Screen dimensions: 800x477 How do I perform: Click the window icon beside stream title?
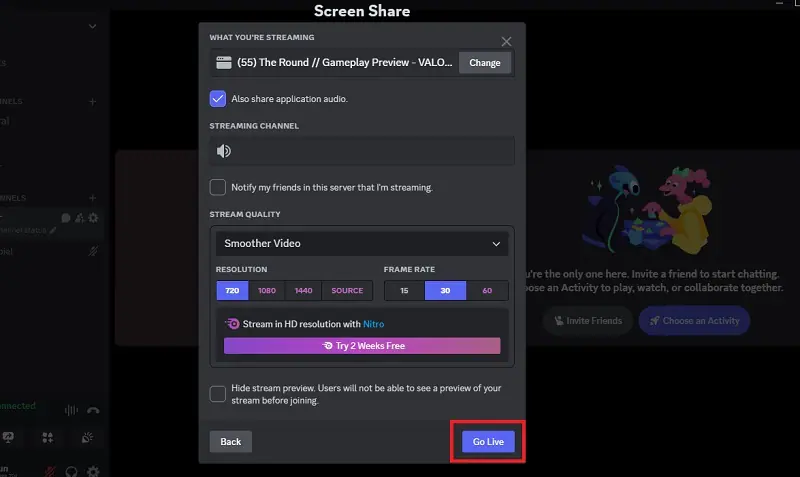coord(223,63)
